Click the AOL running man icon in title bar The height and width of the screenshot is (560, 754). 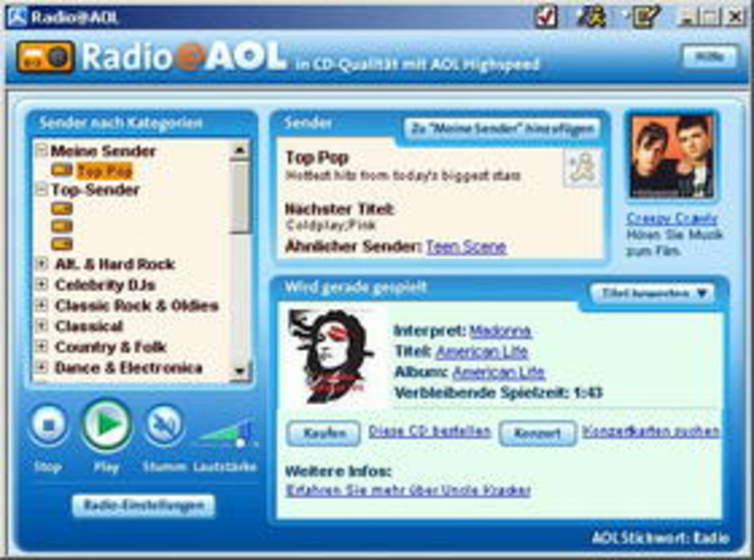tap(593, 17)
